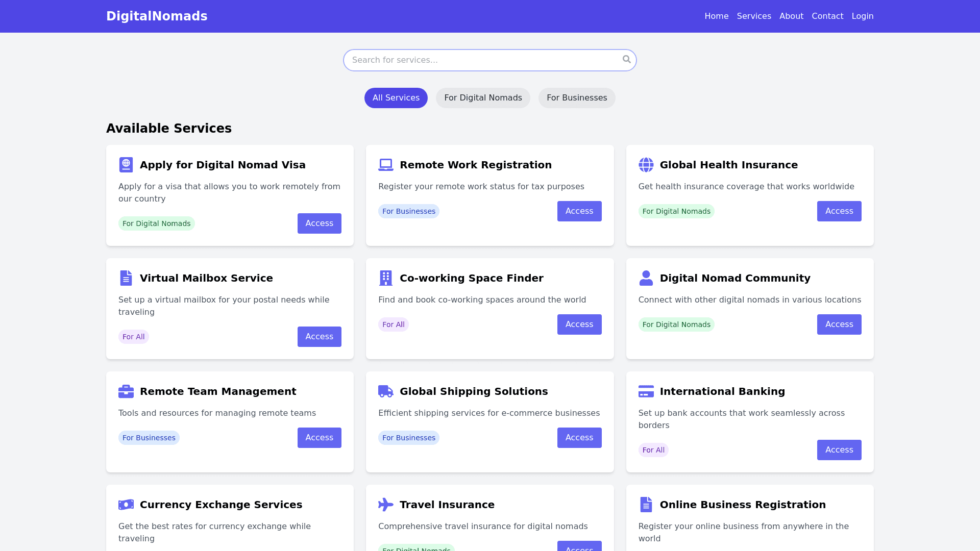Click laptop icon for Remote Work Registration
Viewport: 980px width, 551px height.
385,165
